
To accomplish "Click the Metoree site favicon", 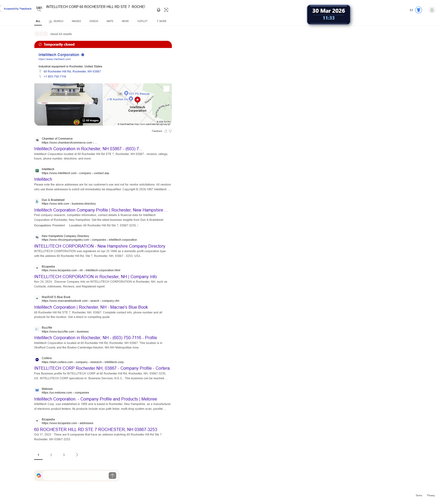I will (x=37, y=390).
